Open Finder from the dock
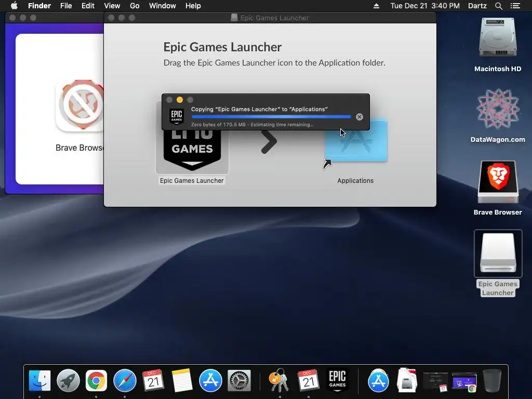 [39, 380]
